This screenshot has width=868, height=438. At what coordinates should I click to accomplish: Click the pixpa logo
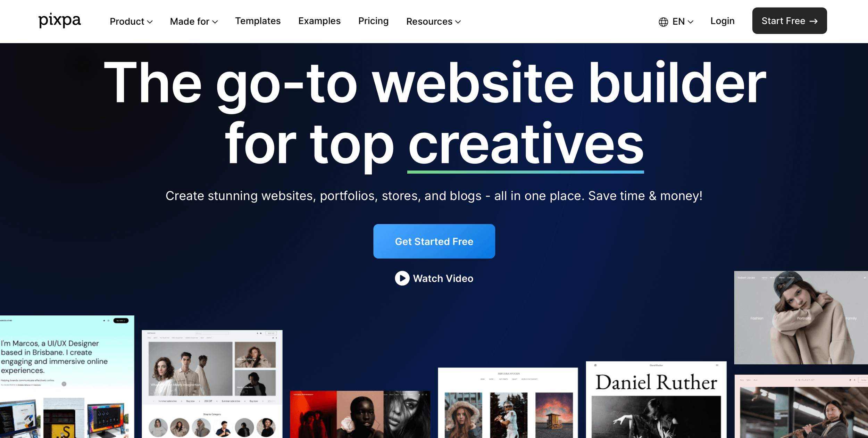coord(59,20)
